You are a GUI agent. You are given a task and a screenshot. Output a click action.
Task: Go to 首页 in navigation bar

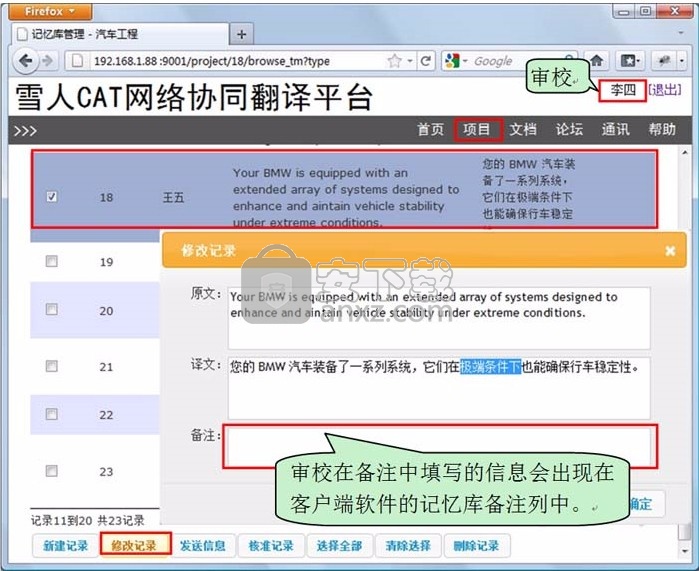(430, 130)
